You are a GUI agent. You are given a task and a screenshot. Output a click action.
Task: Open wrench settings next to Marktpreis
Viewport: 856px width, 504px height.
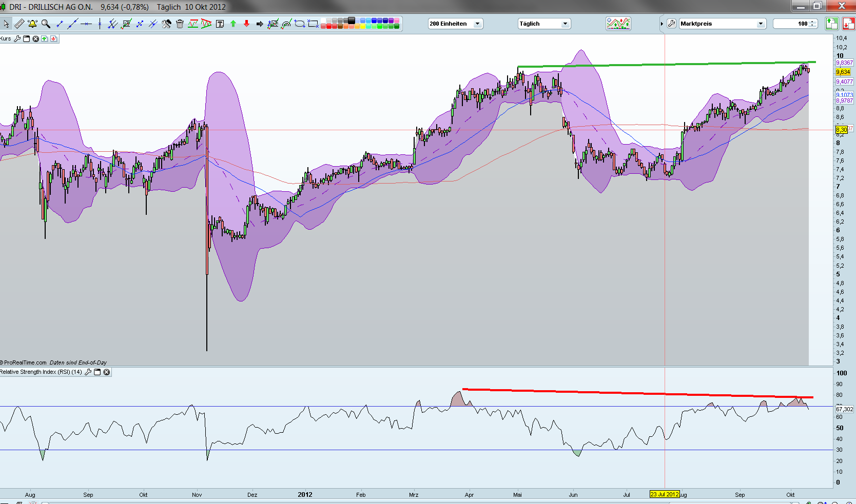click(x=671, y=24)
